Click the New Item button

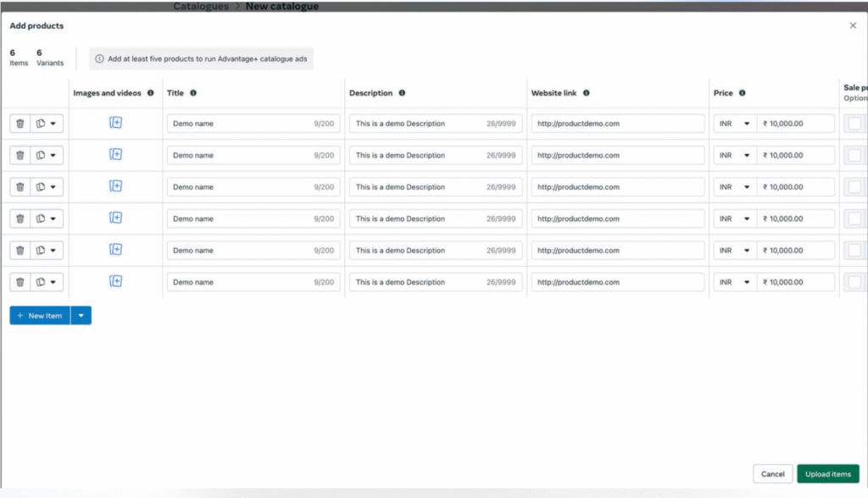pos(40,316)
